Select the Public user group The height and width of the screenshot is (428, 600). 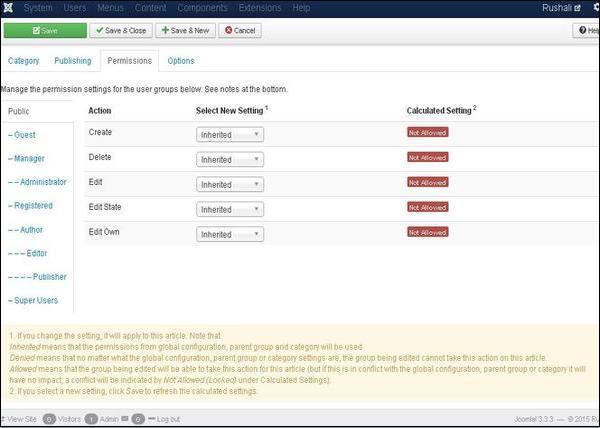coord(19,111)
